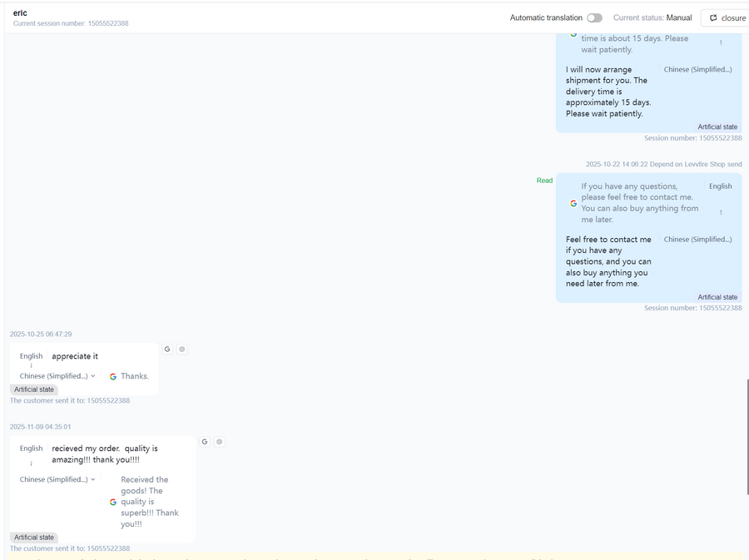Screen dimensions: 749x560
Task: Click the Google logo next to 'Thanks.' translation
Action: 113,377
